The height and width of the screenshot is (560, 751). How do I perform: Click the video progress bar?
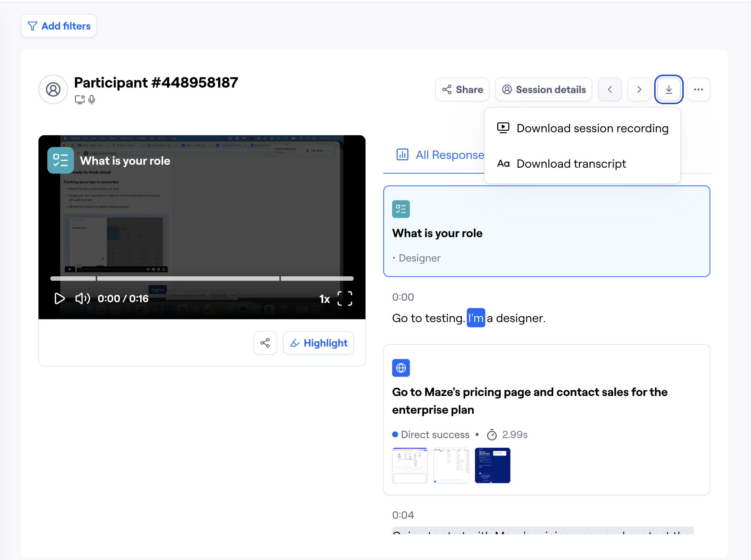point(202,279)
